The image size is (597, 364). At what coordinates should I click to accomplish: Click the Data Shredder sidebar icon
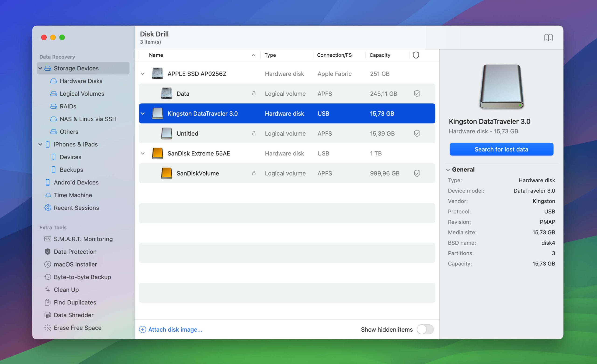point(48,315)
